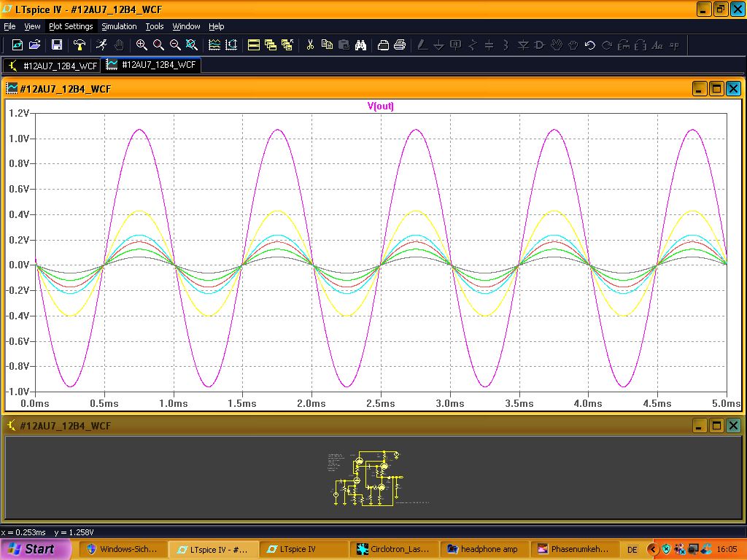Open Control Panel hammer icon

tap(80, 45)
